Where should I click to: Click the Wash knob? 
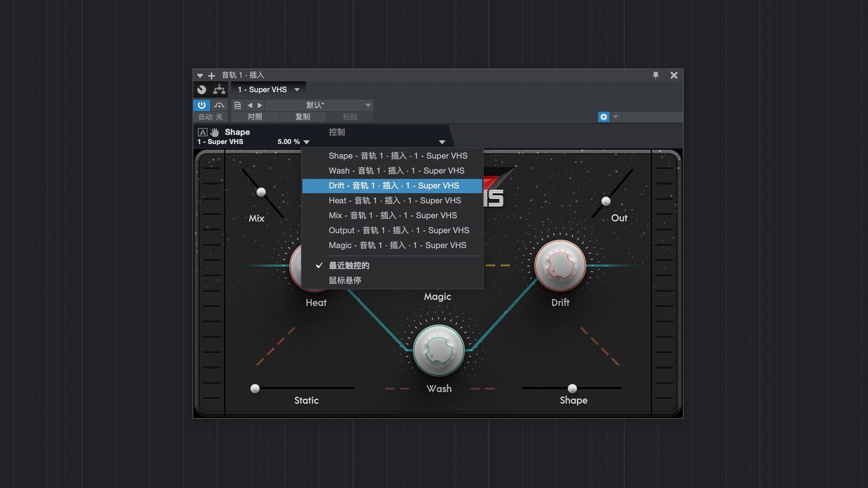pos(439,350)
